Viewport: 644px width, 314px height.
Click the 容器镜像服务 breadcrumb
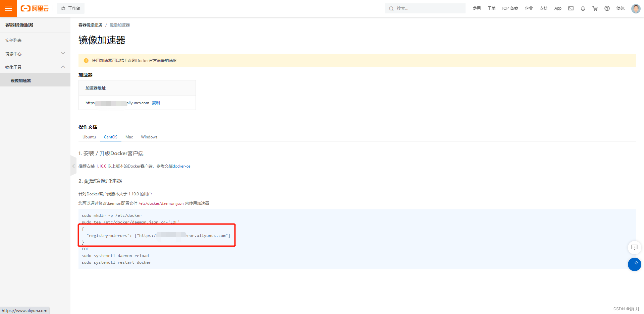91,25
